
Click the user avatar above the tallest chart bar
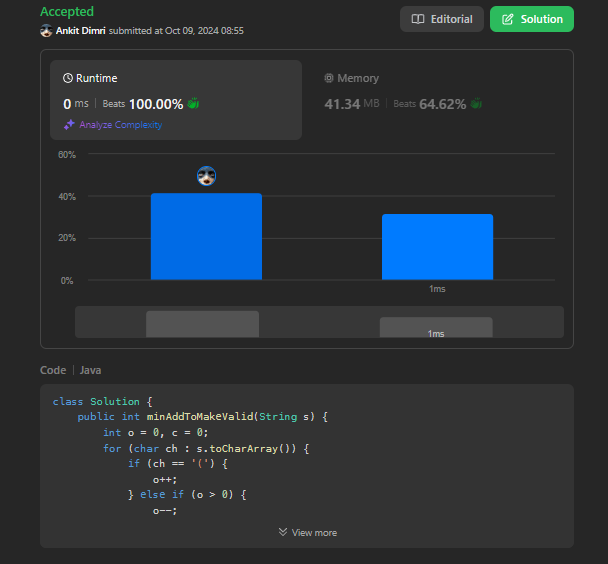tap(206, 177)
